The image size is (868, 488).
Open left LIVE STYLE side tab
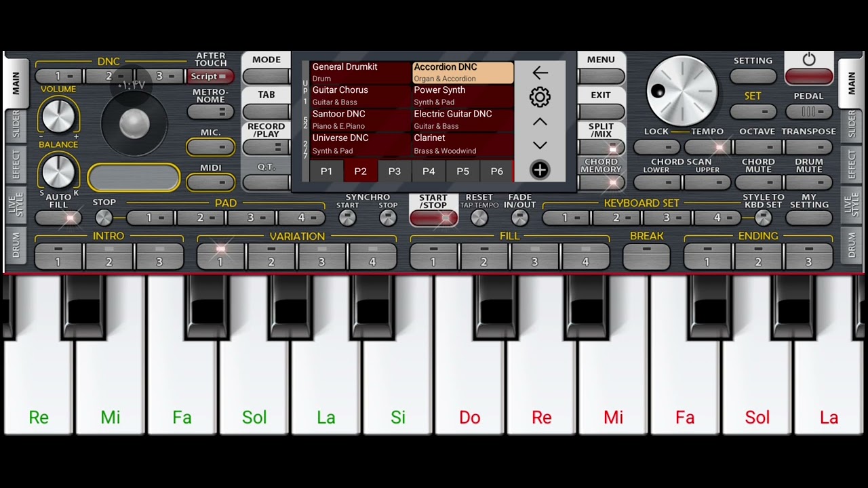pyautogui.click(x=16, y=204)
